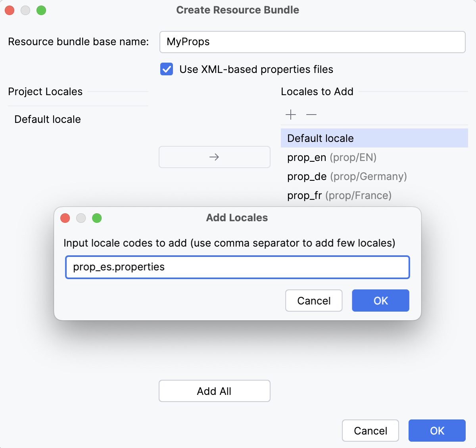This screenshot has width=476, height=448.
Task: Select Default locale under Project Locales
Action: click(x=47, y=119)
